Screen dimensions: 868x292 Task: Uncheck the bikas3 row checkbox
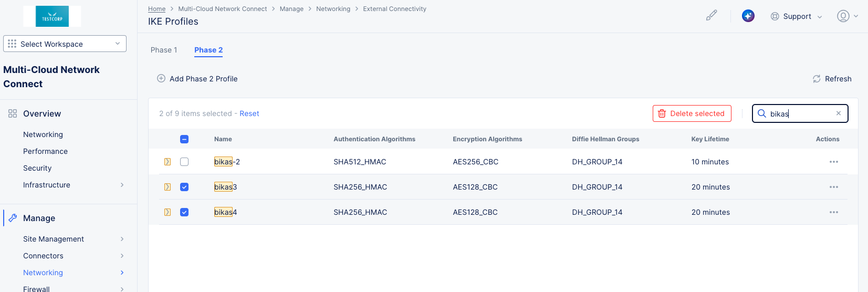(x=184, y=187)
